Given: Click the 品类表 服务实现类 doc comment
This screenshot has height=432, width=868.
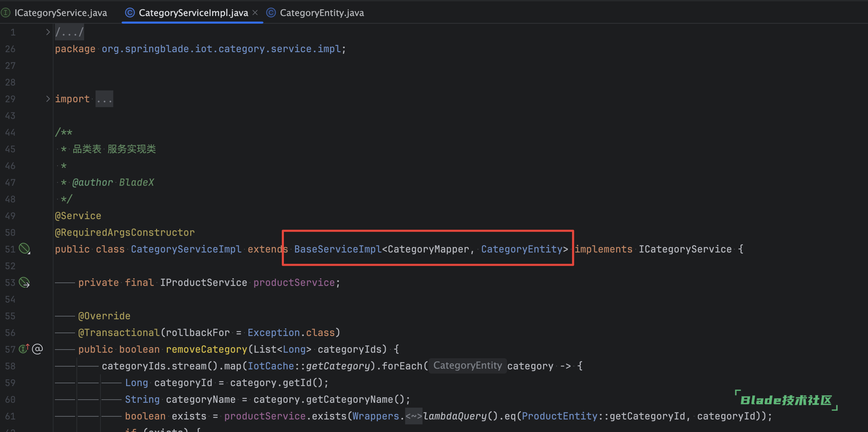Looking at the screenshot, I should tap(114, 149).
